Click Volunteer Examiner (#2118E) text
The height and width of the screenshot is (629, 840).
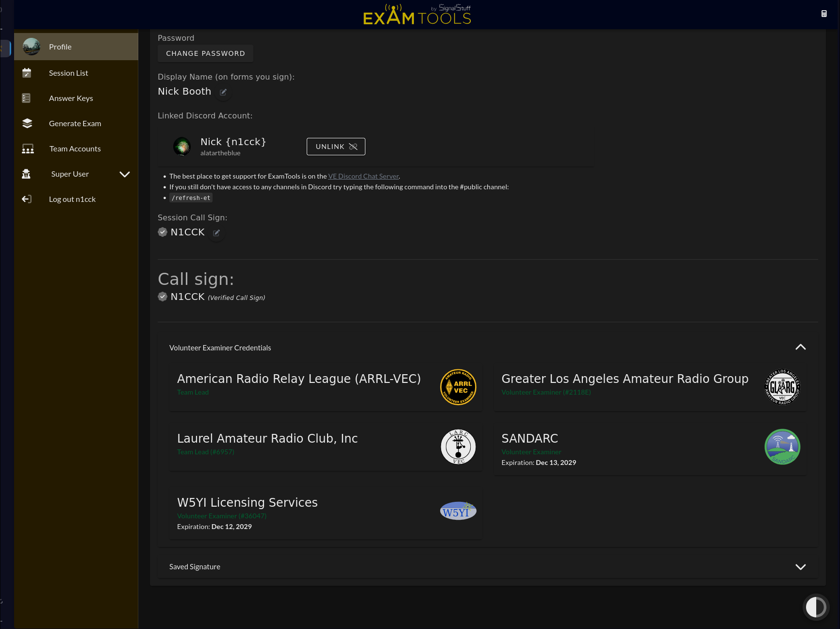pyautogui.click(x=546, y=392)
